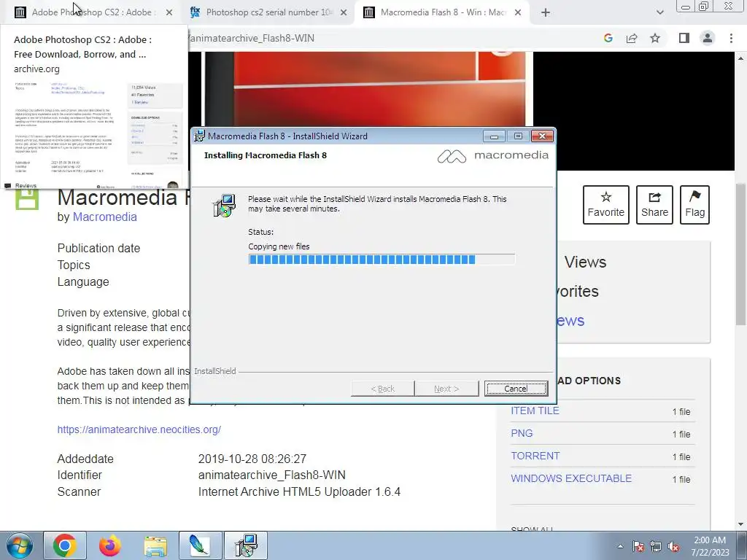
Task: Click the page vertical scrollbar thumb
Action: tap(740, 254)
